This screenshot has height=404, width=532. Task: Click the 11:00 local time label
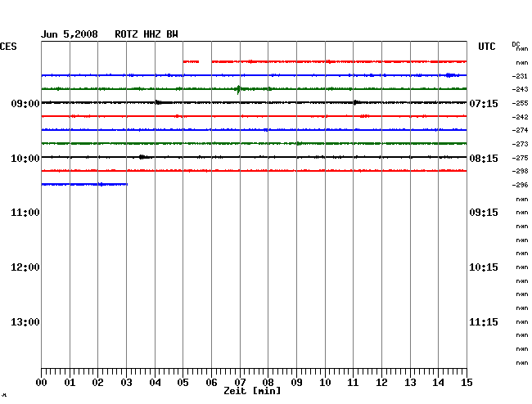[25, 213]
